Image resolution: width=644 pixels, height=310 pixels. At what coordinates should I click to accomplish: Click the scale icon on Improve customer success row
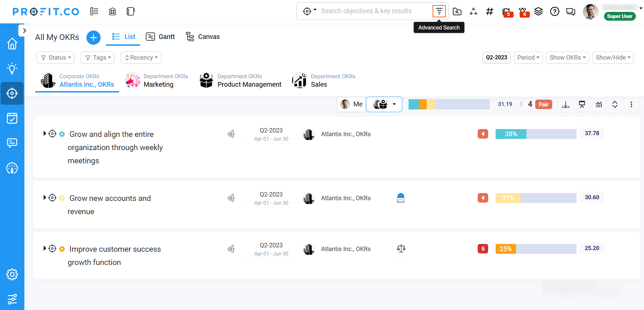(401, 249)
